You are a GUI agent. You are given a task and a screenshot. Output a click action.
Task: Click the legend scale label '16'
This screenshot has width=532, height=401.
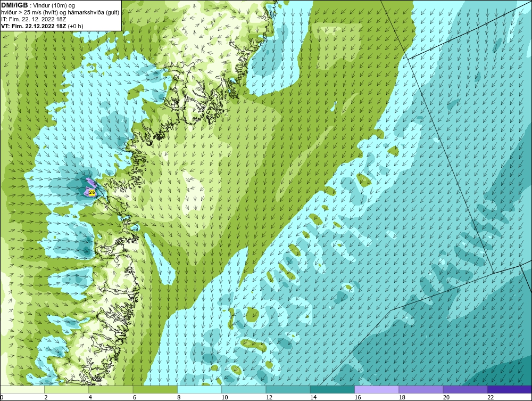(x=358, y=397)
